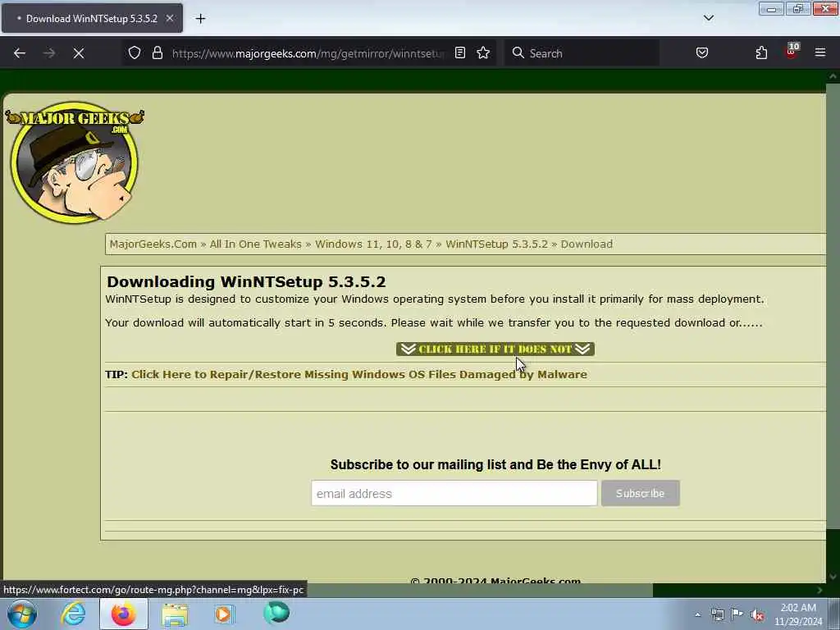
Task: List all tabs with the dropdown arrow
Action: pyautogui.click(x=708, y=18)
